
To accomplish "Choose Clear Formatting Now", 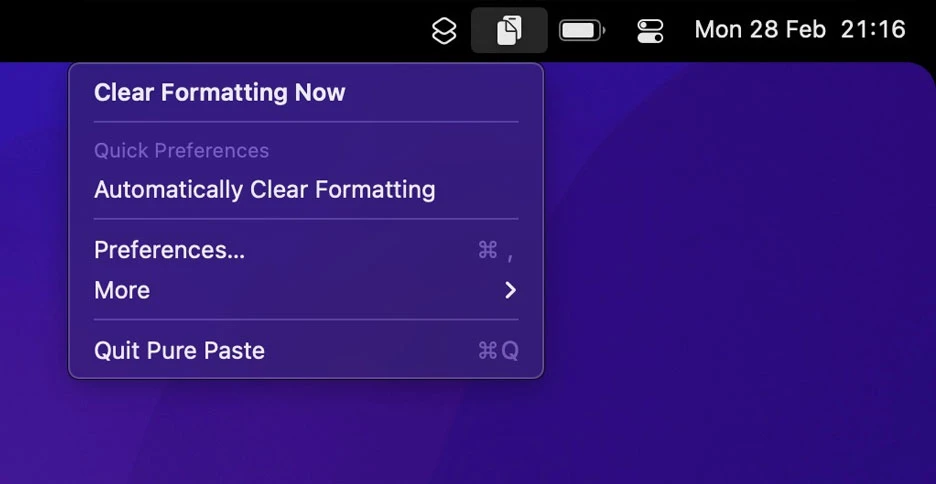I will point(306,93).
